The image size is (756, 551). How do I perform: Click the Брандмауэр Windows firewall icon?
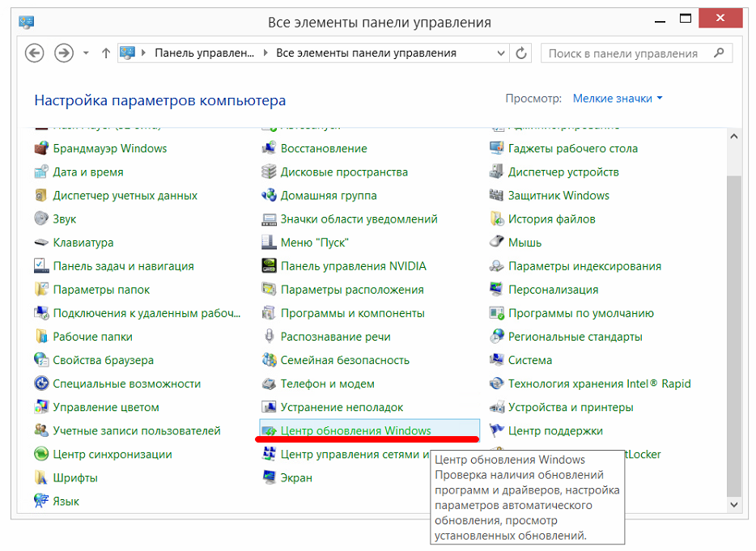coord(42,149)
